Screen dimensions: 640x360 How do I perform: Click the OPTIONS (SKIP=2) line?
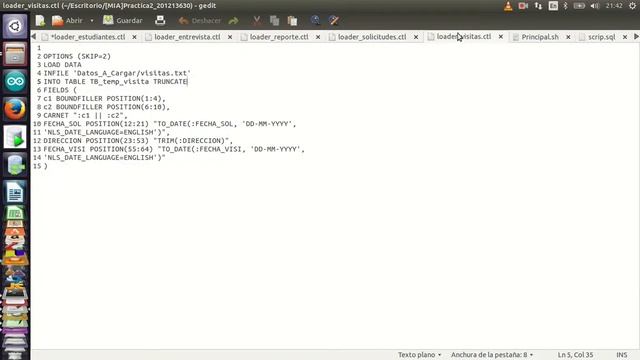(x=77, y=56)
